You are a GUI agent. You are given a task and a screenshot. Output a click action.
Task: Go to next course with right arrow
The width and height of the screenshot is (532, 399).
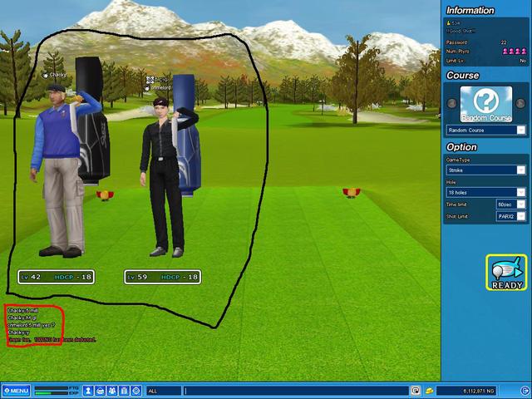click(x=521, y=104)
